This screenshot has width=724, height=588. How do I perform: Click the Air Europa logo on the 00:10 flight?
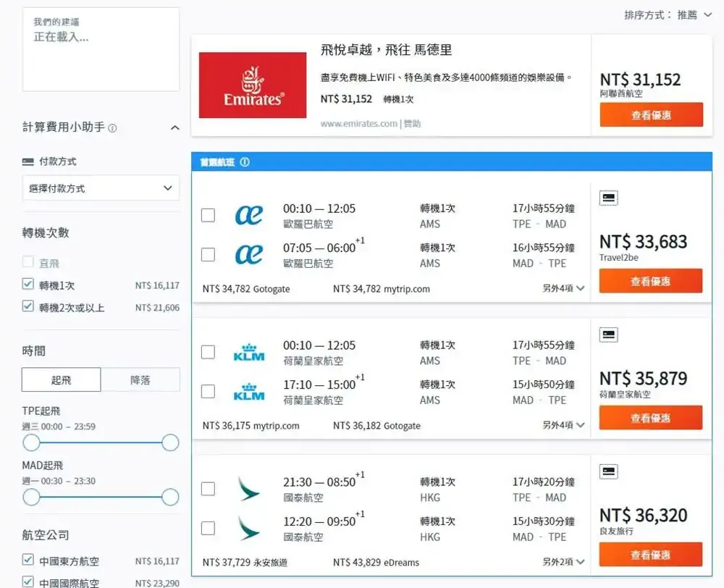tap(249, 215)
